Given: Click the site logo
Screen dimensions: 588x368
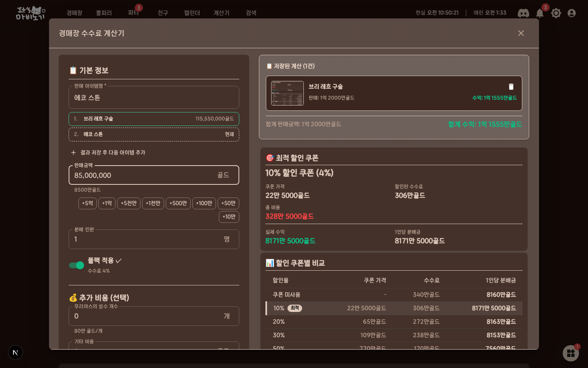Looking at the screenshot, I should [31, 13].
